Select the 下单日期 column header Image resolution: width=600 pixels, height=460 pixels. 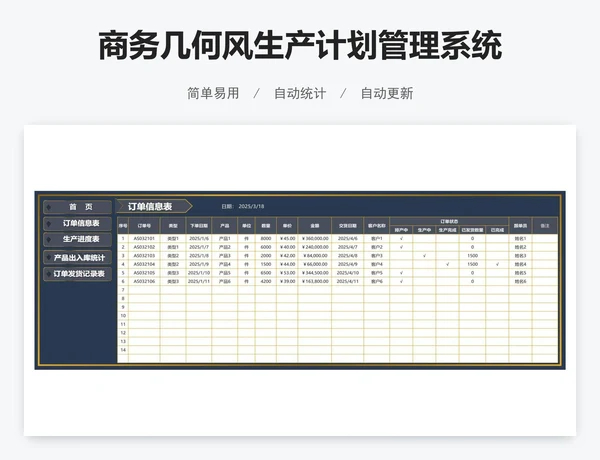click(x=199, y=226)
